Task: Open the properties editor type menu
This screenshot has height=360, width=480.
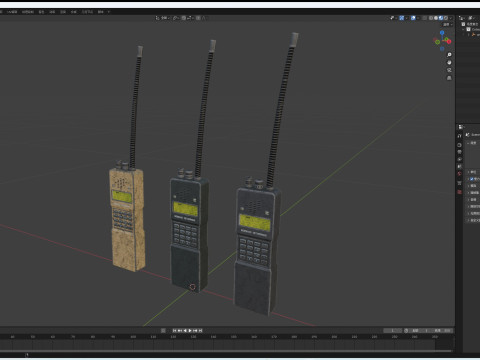Action: tap(461, 127)
